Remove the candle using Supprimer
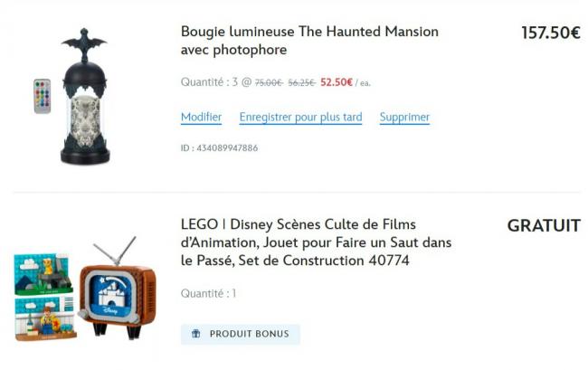The height and width of the screenshot is (370, 588). coord(404,118)
